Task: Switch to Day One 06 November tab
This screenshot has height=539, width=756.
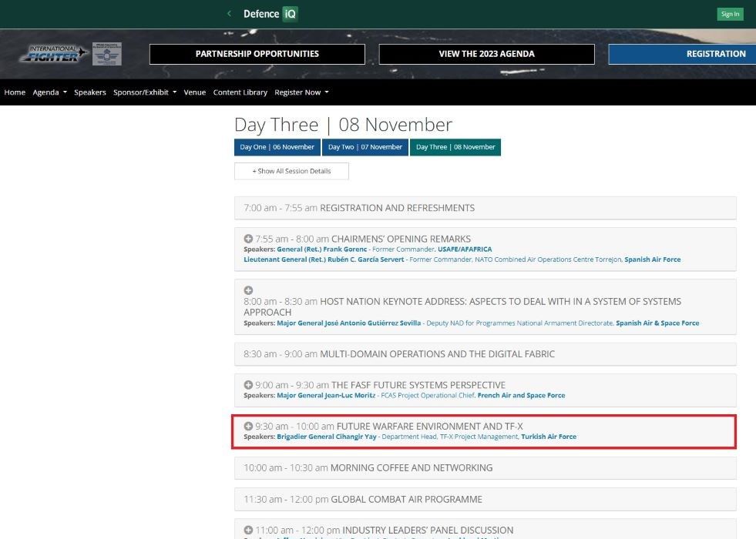Action: click(x=277, y=147)
